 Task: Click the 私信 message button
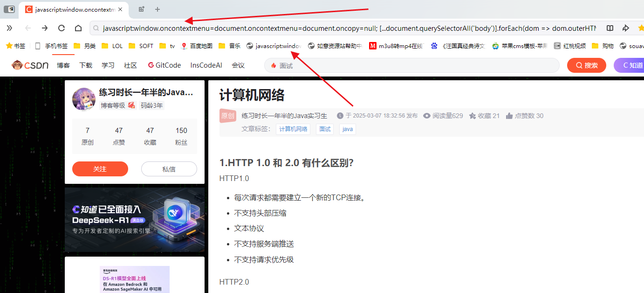pyautogui.click(x=169, y=169)
